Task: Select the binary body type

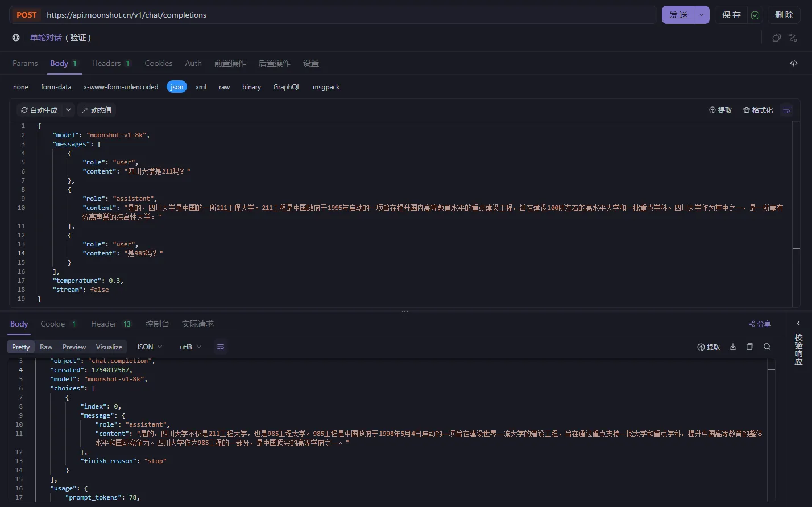Action: click(x=251, y=87)
